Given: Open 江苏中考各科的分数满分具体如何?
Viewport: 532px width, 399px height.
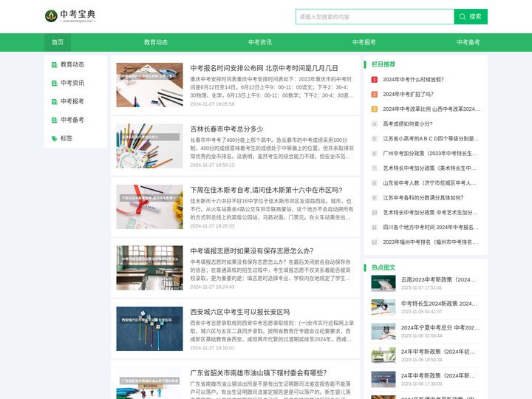Looking at the screenshot, I should point(423,198).
